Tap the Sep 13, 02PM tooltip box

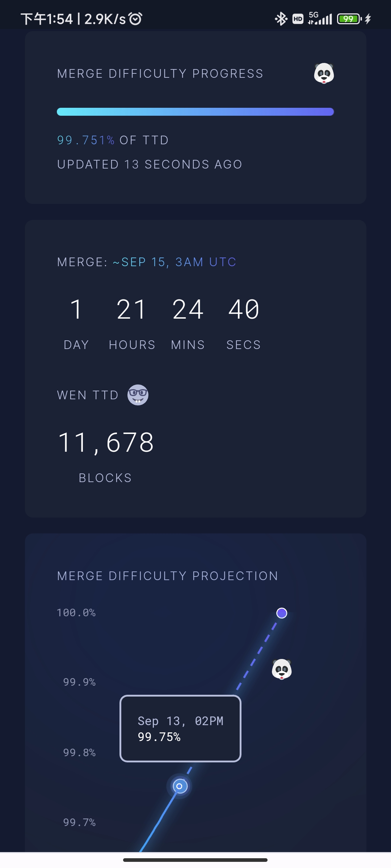[180, 728]
